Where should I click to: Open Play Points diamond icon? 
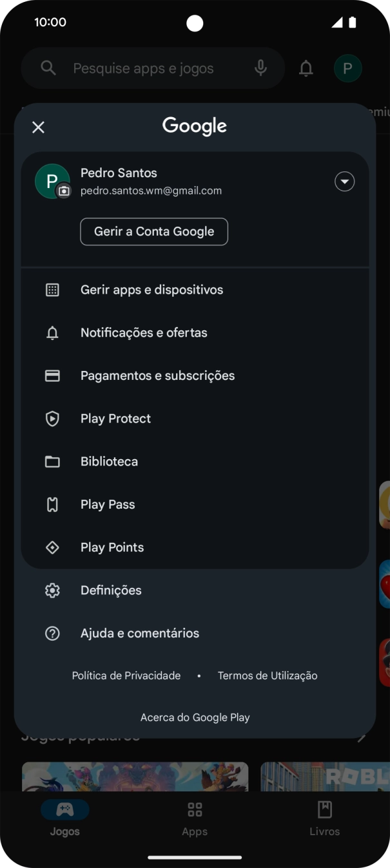(x=52, y=547)
